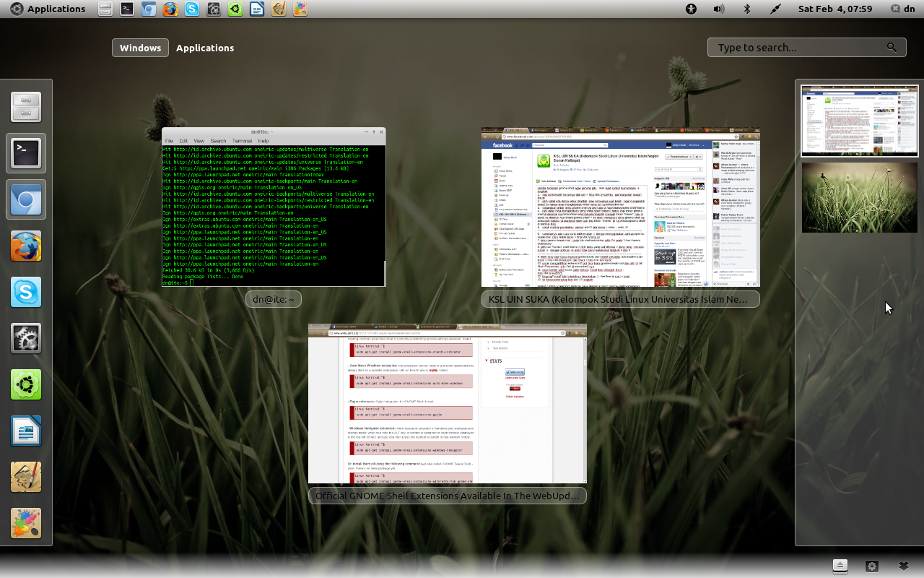Viewport: 924px width, 578px height.
Task: Open the Search menu in terminal thumbnail
Action: point(218,141)
